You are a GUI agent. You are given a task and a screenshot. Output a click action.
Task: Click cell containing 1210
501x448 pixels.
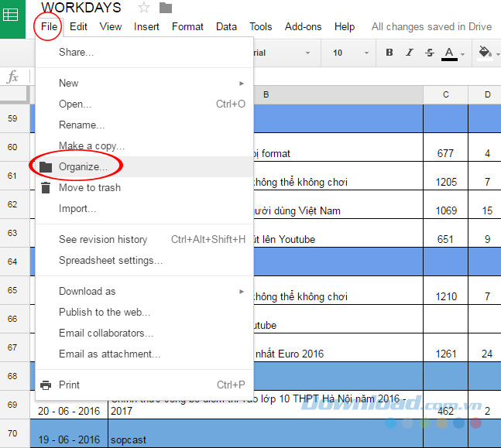click(446, 290)
